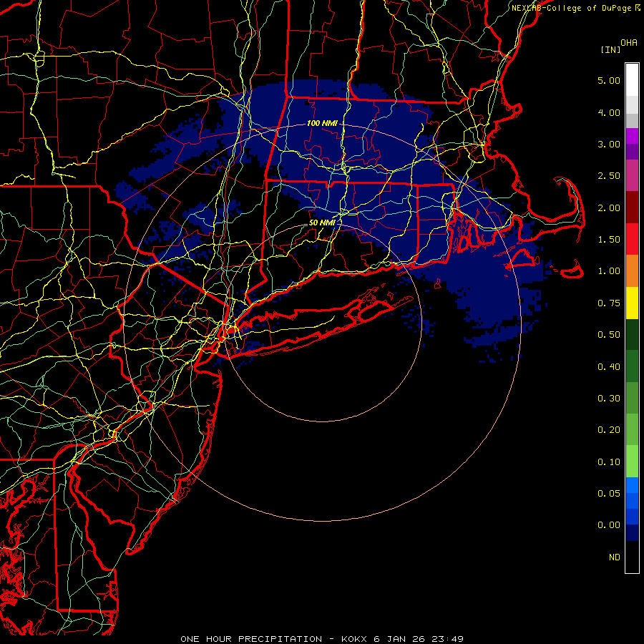The height and width of the screenshot is (644, 644).
Task: Click the "5.00" legend value
Action: (x=609, y=80)
